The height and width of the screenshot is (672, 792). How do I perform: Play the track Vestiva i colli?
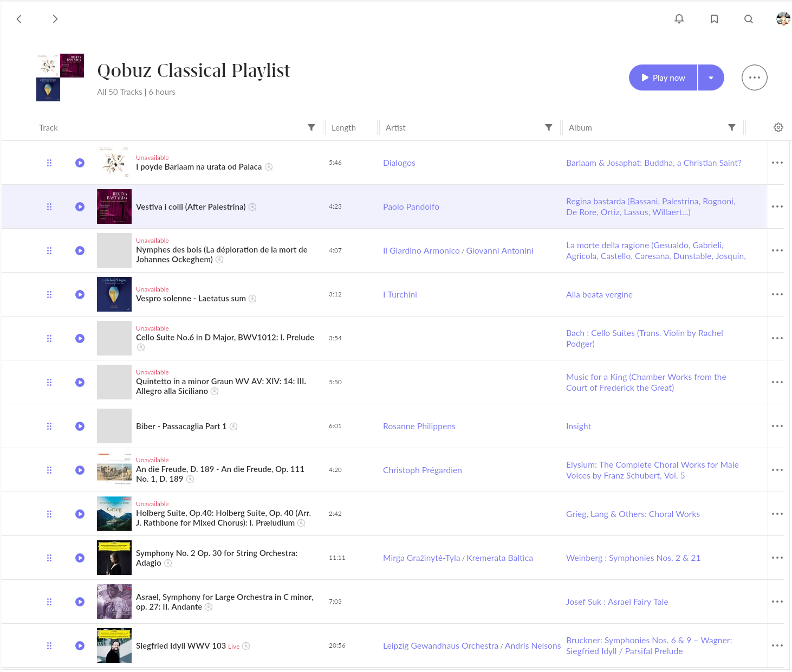tap(80, 206)
